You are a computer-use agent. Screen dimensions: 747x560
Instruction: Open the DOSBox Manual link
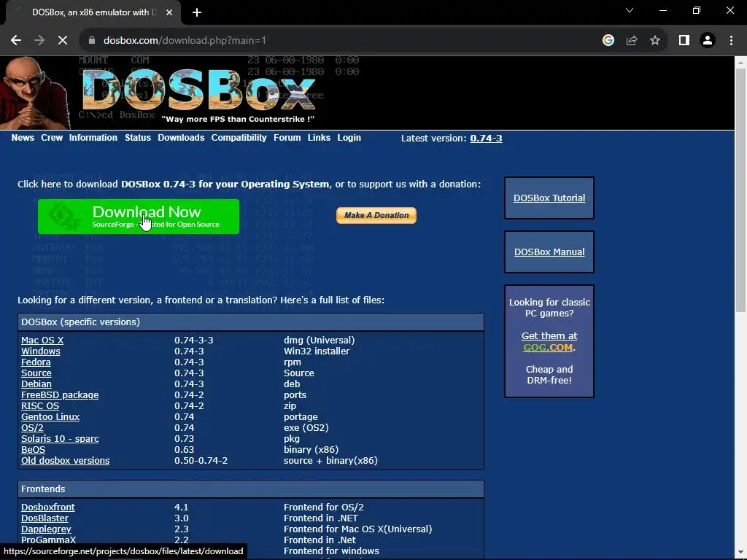click(x=549, y=252)
